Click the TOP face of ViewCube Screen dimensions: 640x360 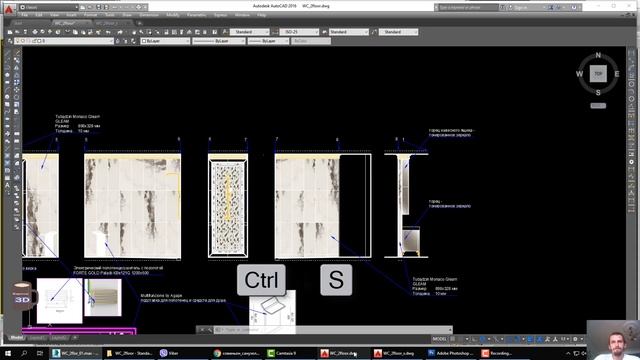coord(598,74)
